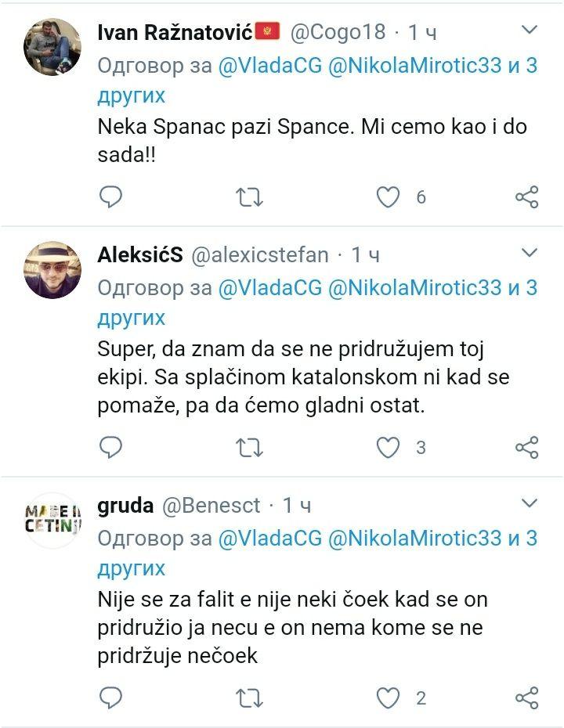Open @VladaCG mention in gruda's reply
Viewport: 564px width, 728px height.
tap(269, 538)
